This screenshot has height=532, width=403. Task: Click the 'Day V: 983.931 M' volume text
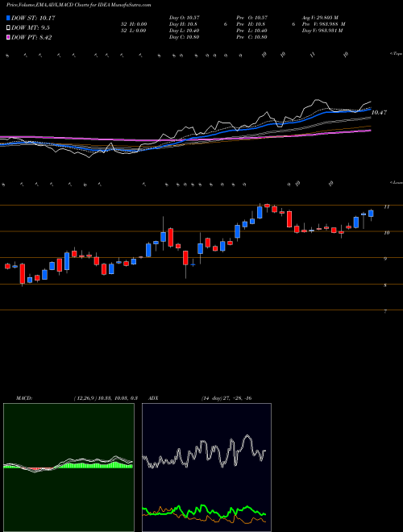(x=322, y=31)
